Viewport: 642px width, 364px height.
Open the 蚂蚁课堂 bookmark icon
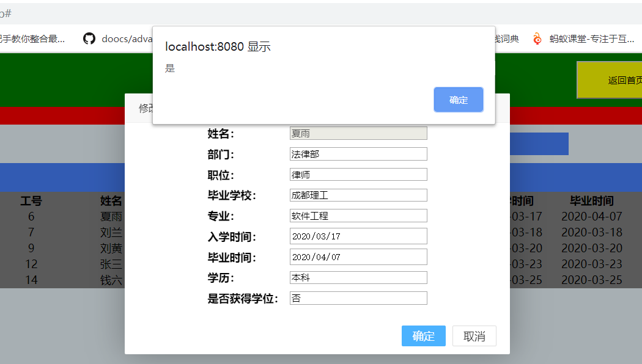pos(537,39)
